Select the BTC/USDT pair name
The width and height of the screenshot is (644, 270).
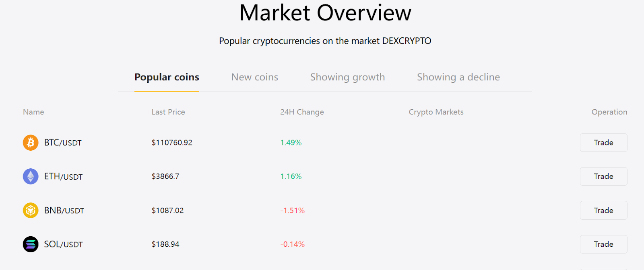click(62, 143)
